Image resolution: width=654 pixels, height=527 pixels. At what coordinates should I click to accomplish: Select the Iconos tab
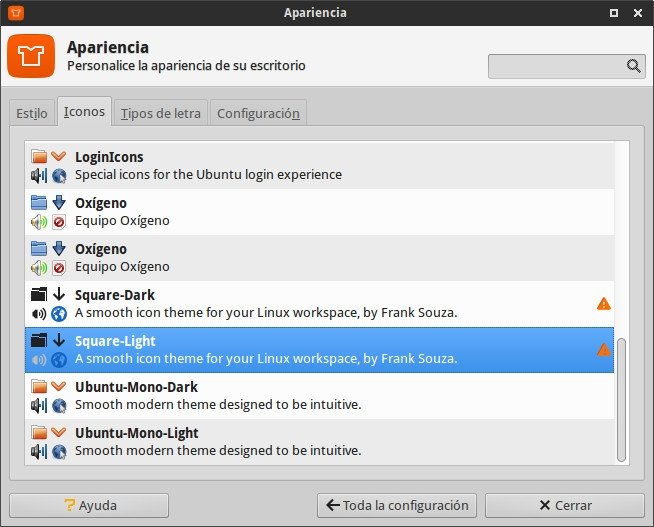84,111
